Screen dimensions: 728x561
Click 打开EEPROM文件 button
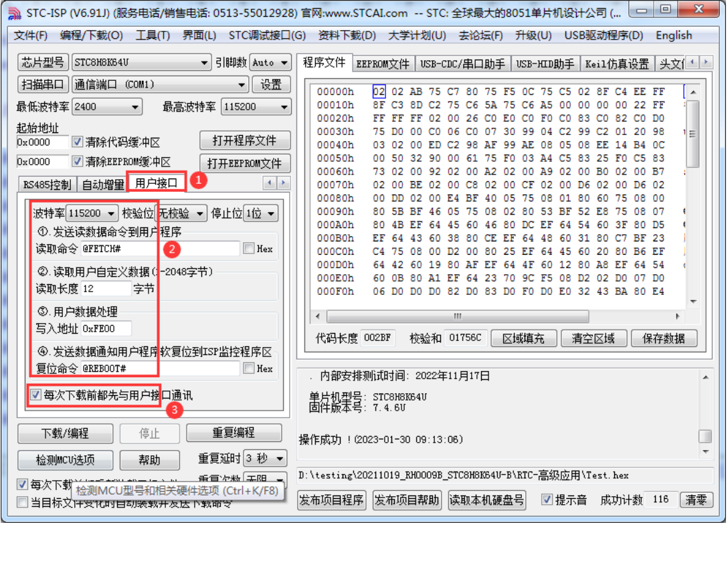point(245,163)
